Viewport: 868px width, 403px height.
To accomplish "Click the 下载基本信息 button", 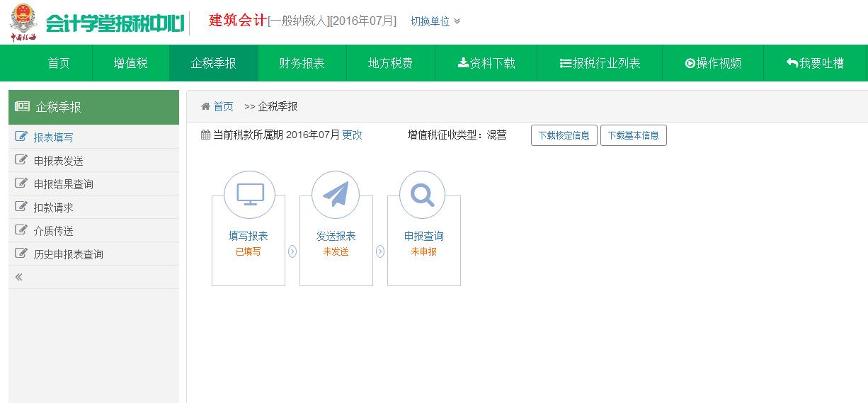I will coord(633,135).
